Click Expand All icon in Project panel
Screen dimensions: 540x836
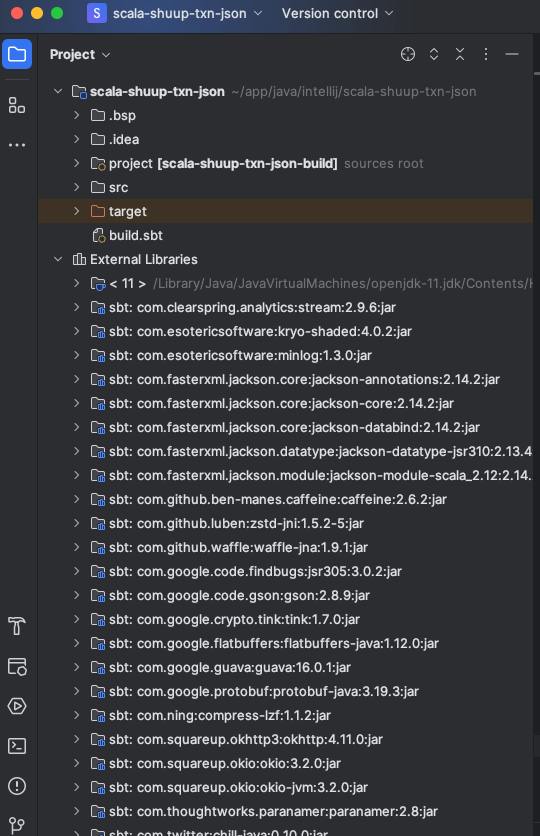pyautogui.click(x=434, y=54)
